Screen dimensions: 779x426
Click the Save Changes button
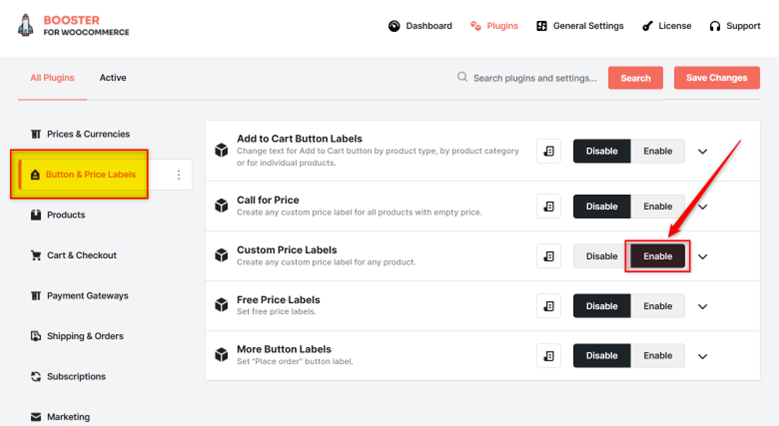click(716, 78)
